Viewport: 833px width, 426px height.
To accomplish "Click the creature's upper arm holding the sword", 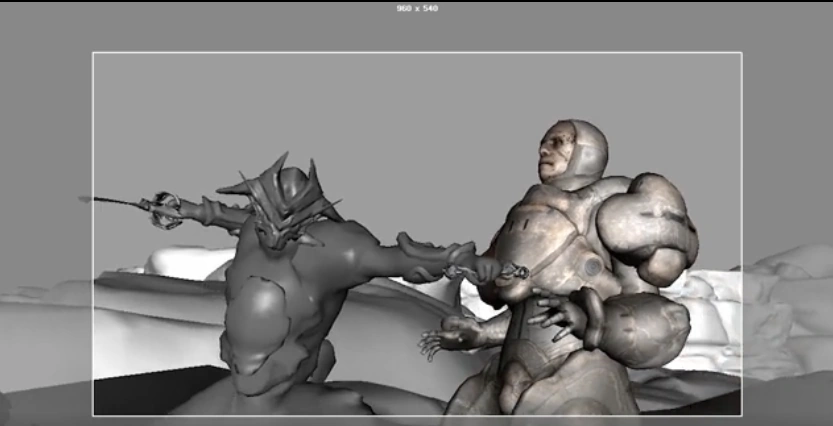I will [222, 213].
